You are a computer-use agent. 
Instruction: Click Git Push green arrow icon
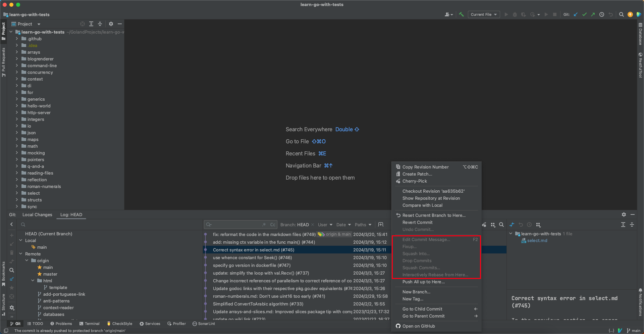pos(593,14)
